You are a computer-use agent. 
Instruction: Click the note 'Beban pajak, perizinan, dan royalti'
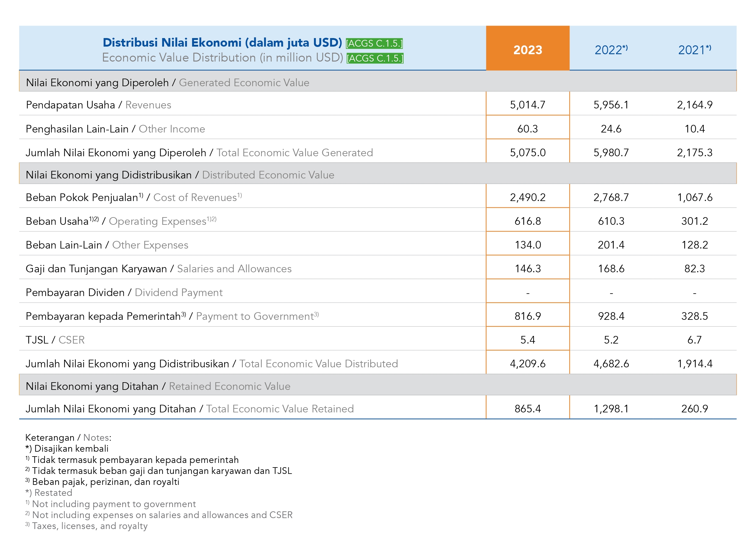[x=106, y=482]
